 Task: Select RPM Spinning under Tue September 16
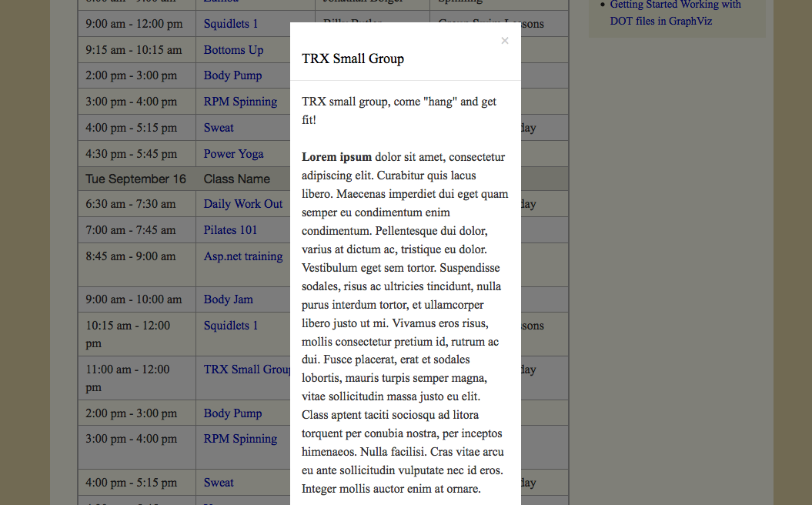tap(240, 439)
